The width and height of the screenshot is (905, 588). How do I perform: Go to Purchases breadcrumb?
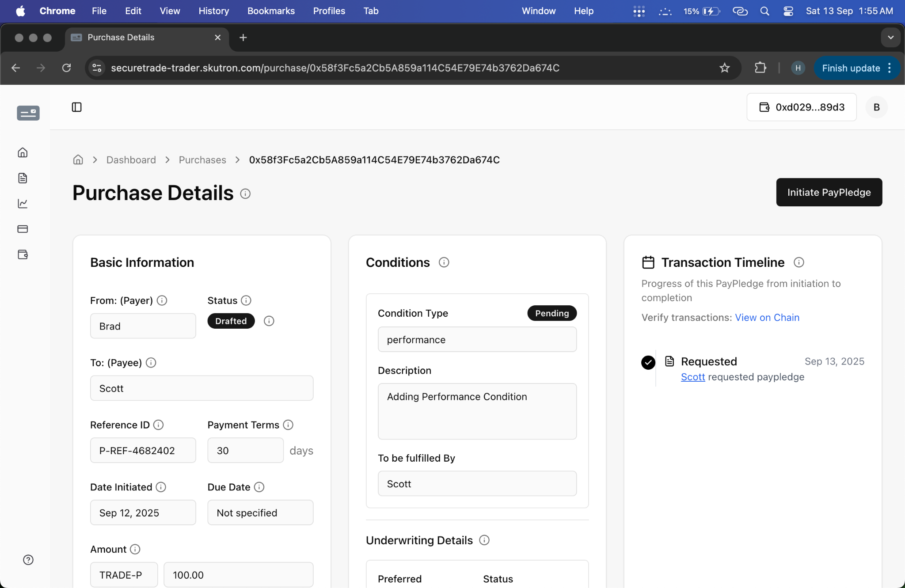202,159
